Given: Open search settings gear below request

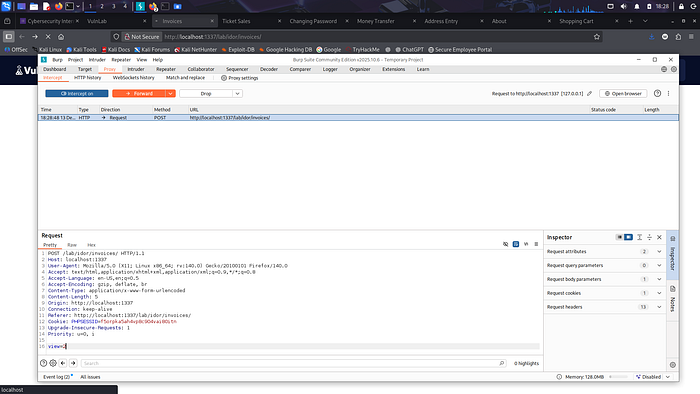Looking at the screenshot, I should pyautogui.click(x=53, y=363).
